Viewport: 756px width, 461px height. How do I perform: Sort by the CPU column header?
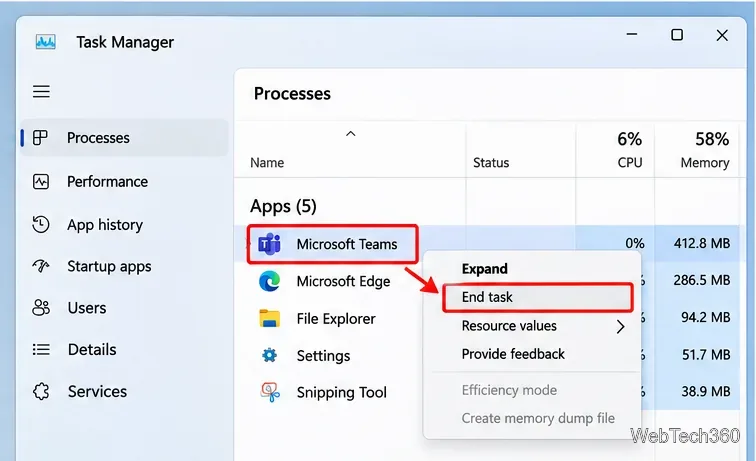click(x=630, y=163)
